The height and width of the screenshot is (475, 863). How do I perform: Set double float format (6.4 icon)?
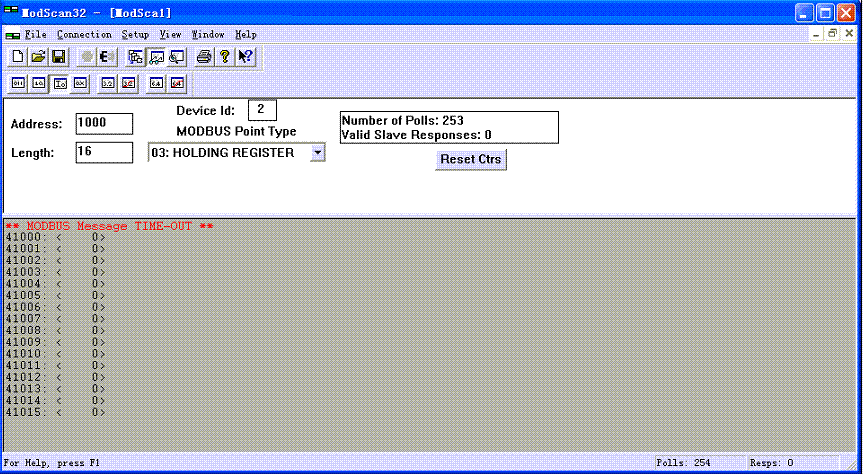point(156,84)
